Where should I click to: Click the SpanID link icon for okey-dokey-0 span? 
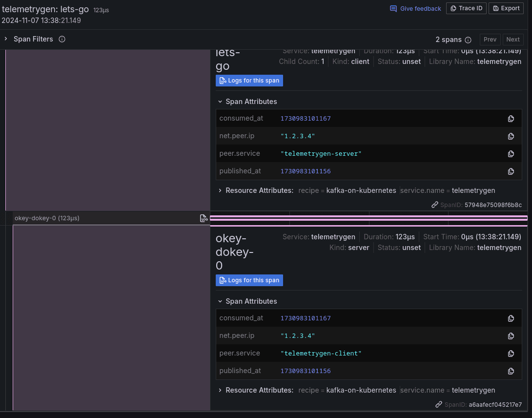pos(438,404)
